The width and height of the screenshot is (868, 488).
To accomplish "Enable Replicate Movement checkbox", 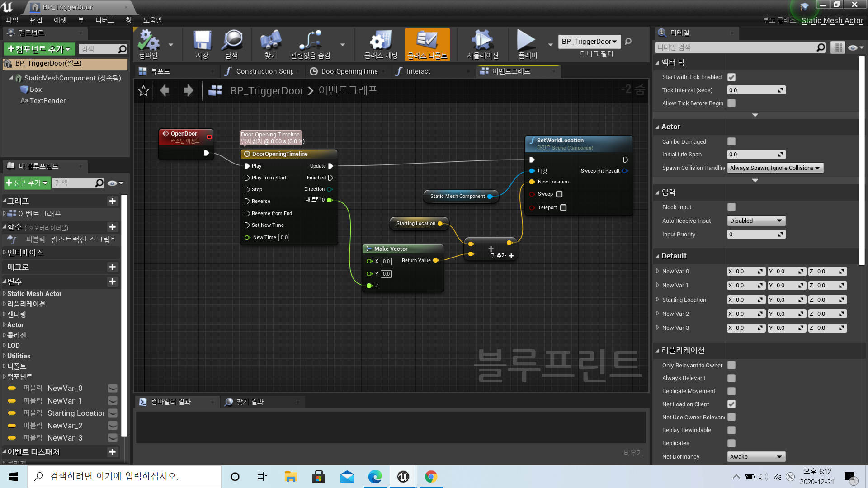I will pos(731,391).
